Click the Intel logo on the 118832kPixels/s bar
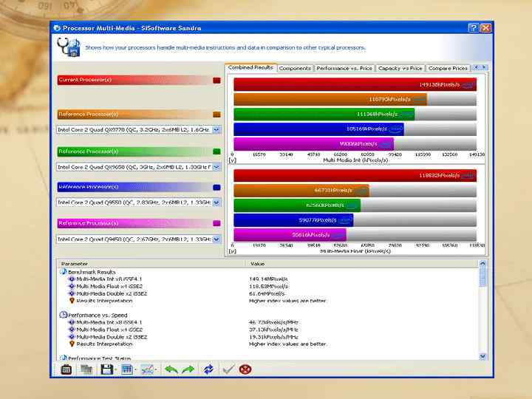The image size is (532, 399). click(467, 176)
